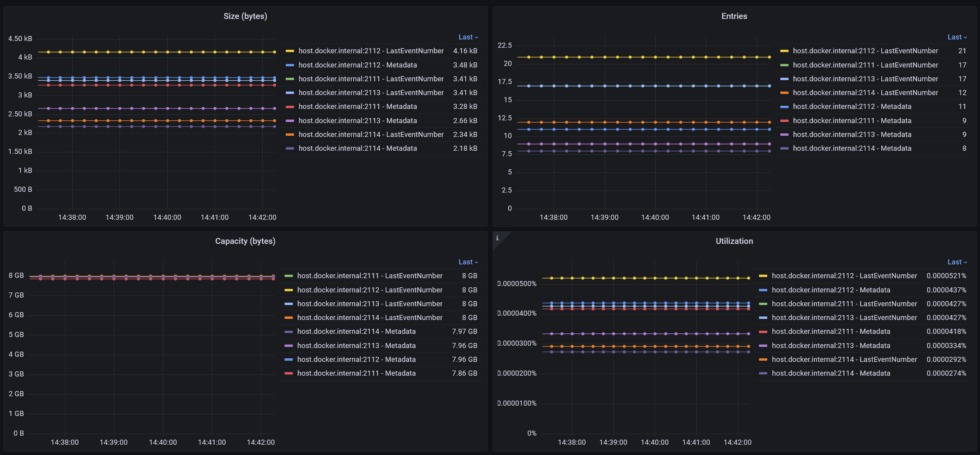The image size is (980, 455).
Task: Click orange swatch for 2114 LastEventNumber in Entries legend
Action: coord(784,93)
